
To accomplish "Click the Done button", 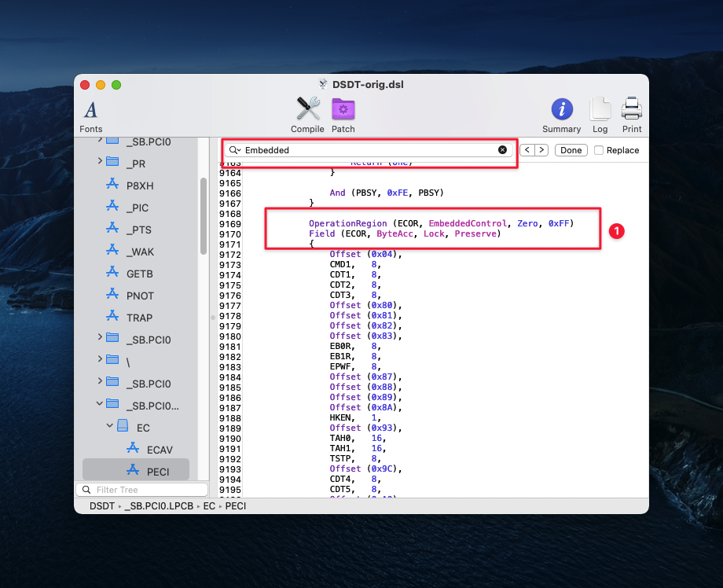I will pos(571,150).
